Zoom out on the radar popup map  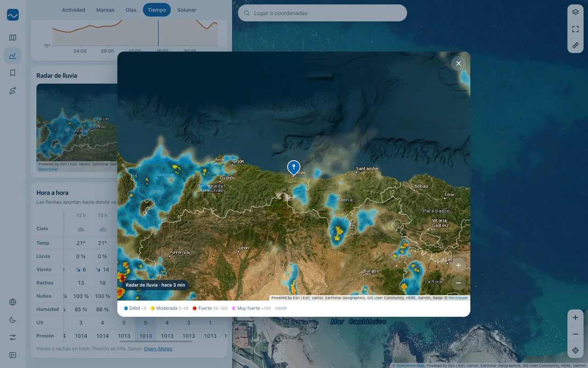pyautogui.click(x=458, y=282)
